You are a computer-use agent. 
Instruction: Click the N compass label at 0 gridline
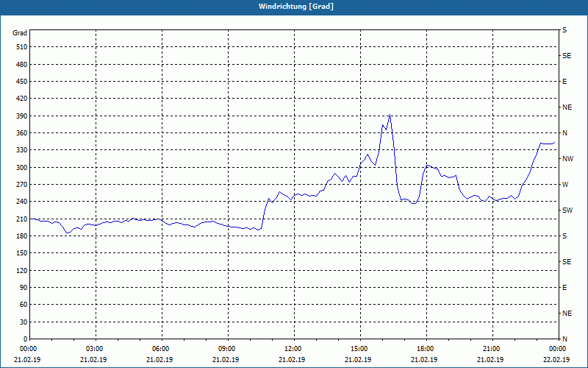pos(564,339)
